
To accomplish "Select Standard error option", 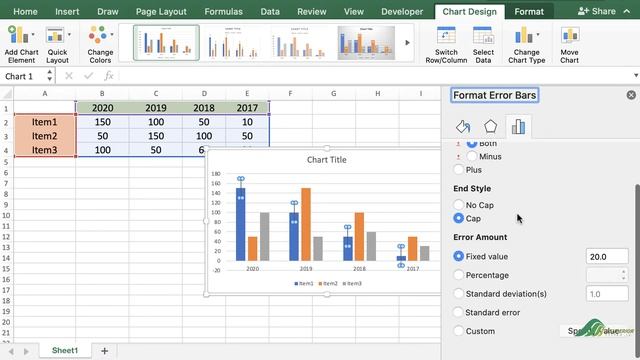I will [x=459, y=312].
